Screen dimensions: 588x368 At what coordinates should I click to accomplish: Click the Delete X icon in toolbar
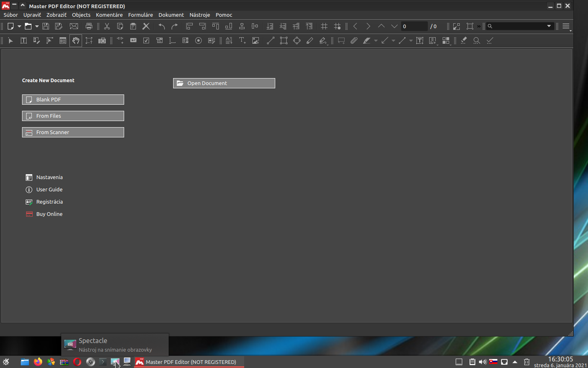coord(146,26)
